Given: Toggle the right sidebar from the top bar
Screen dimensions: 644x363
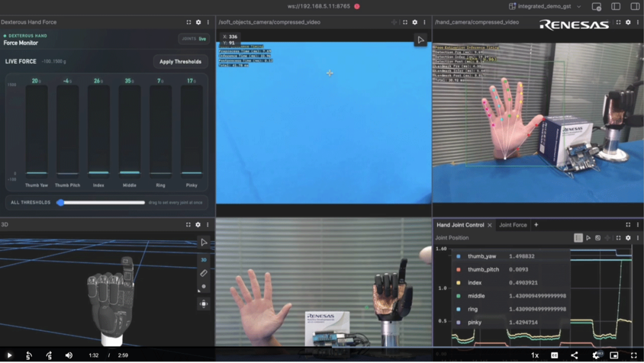Looking at the screenshot, I should click(635, 7).
